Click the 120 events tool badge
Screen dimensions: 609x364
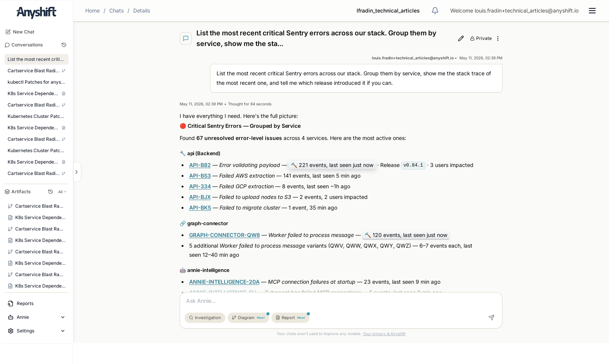pos(406,235)
